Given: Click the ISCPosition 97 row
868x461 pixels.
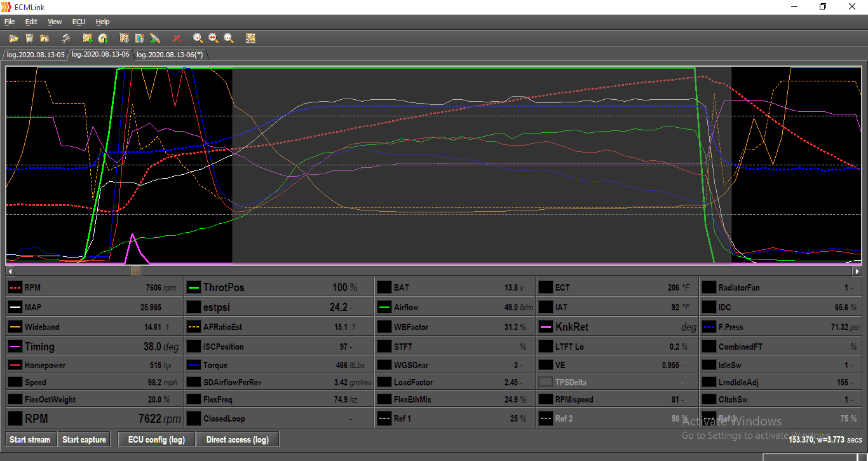Looking at the screenshot, I should 279,347.
